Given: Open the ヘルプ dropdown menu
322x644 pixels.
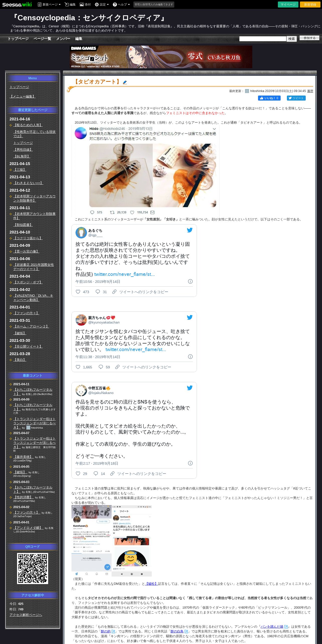Looking at the screenshot, I should click(x=121, y=5).
